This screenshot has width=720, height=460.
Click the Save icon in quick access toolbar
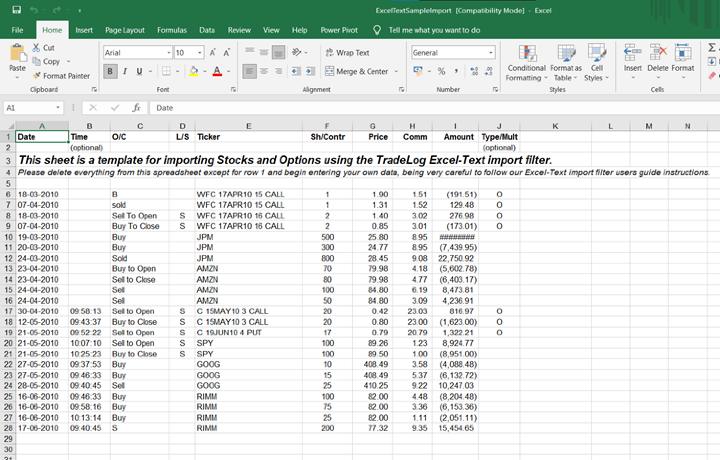18,10
